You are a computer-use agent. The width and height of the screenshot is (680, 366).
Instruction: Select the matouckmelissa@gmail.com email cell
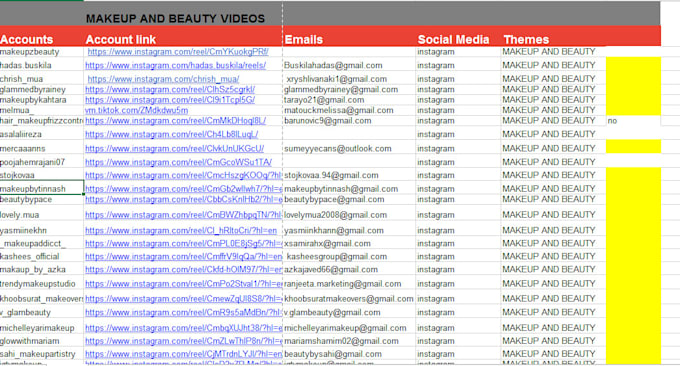pyautogui.click(x=349, y=110)
